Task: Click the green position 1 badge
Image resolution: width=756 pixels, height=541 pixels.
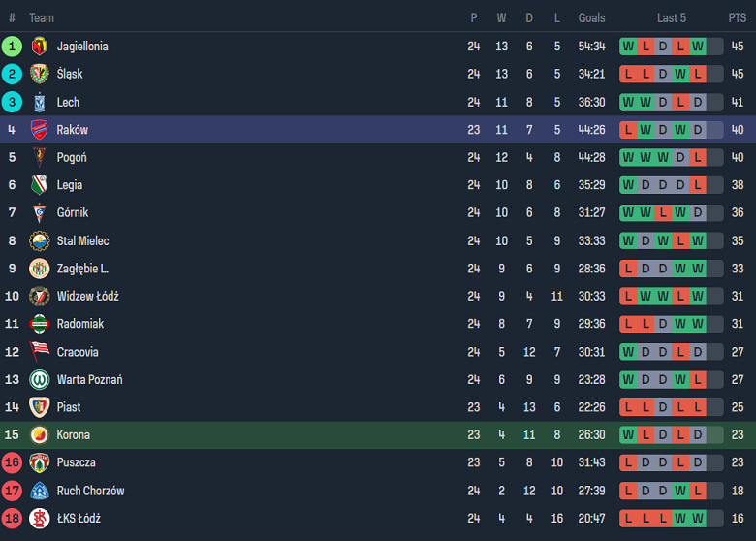Action: coord(12,46)
